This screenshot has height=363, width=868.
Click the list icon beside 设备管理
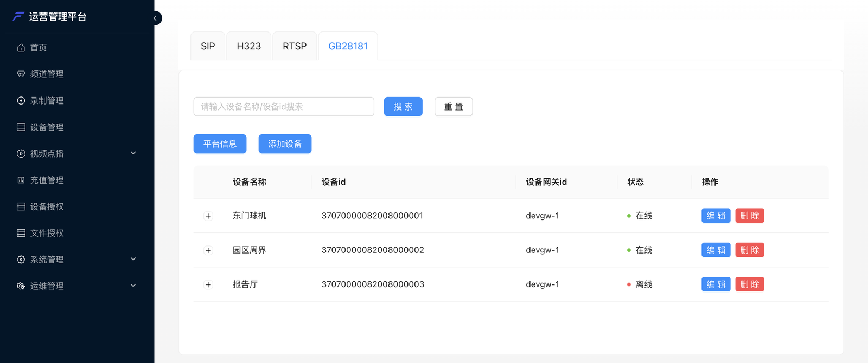pyautogui.click(x=21, y=127)
